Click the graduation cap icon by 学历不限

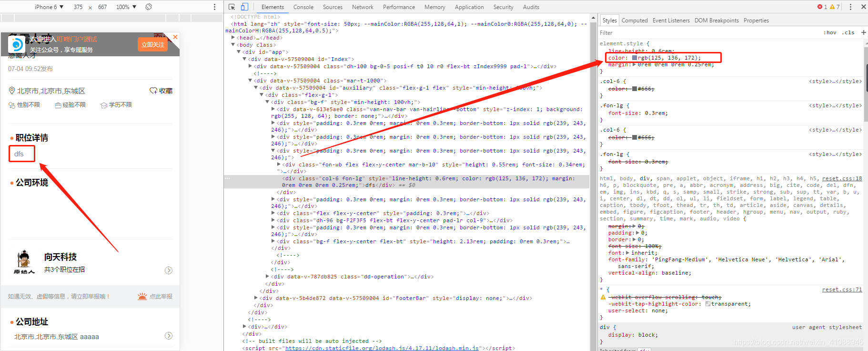[x=104, y=105]
